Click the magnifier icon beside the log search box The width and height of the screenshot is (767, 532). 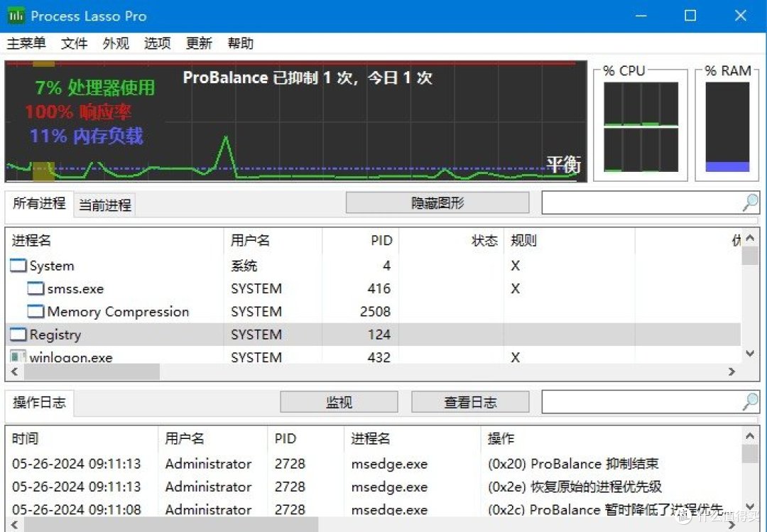click(749, 401)
